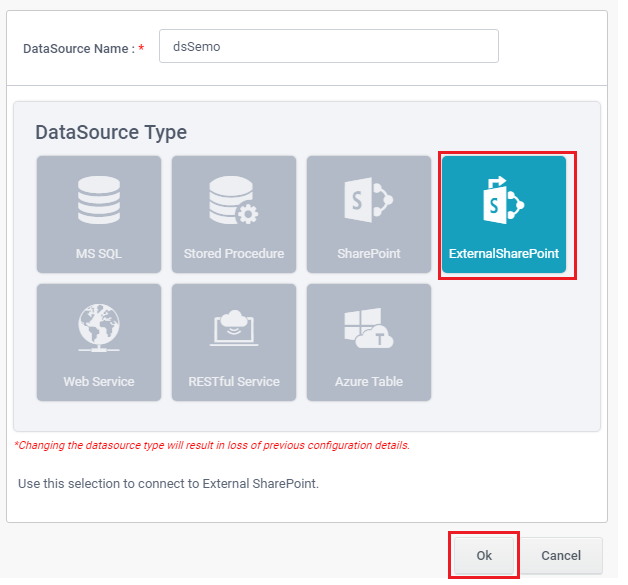Click the 'Use this selection to connect' description
Viewport: 628px width, 585px height.
pyautogui.click(x=169, y=484)
